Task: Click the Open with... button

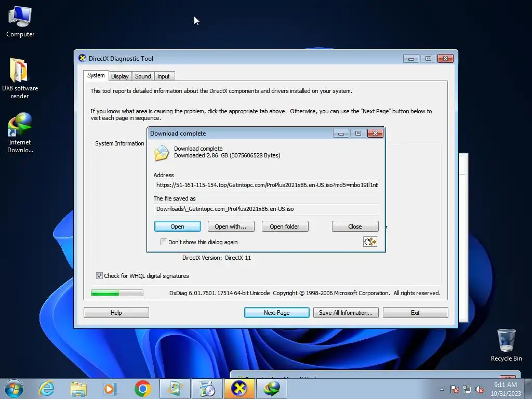Action: point(231,227)
